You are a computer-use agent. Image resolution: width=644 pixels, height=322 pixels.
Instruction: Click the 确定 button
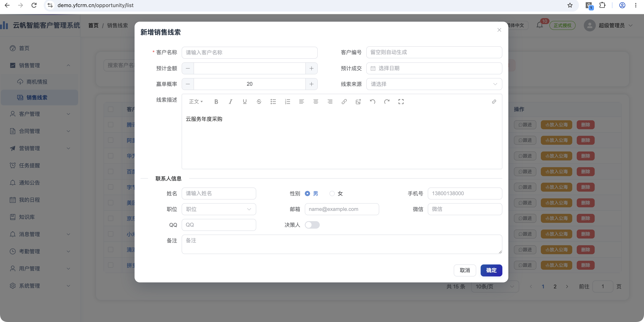click(491, 270)
